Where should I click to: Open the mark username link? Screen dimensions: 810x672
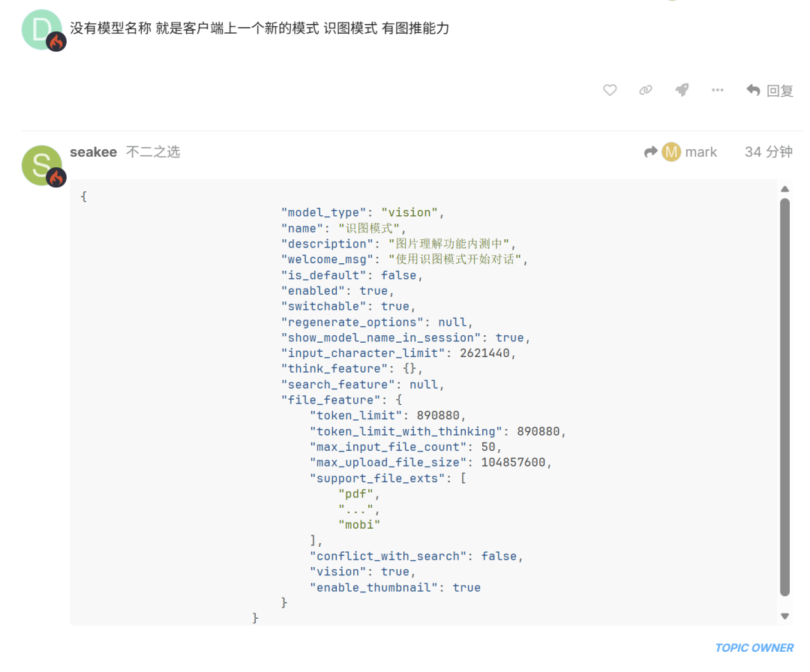(701, 152)
